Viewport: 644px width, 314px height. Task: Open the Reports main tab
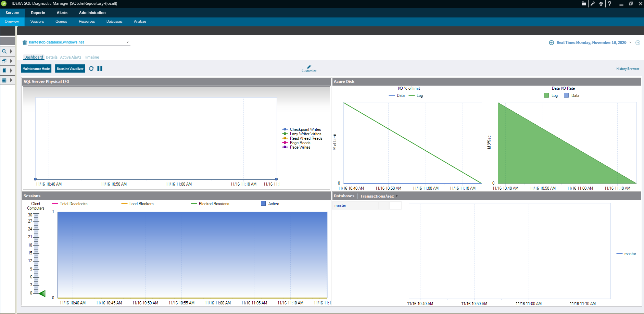coord(38,13)
